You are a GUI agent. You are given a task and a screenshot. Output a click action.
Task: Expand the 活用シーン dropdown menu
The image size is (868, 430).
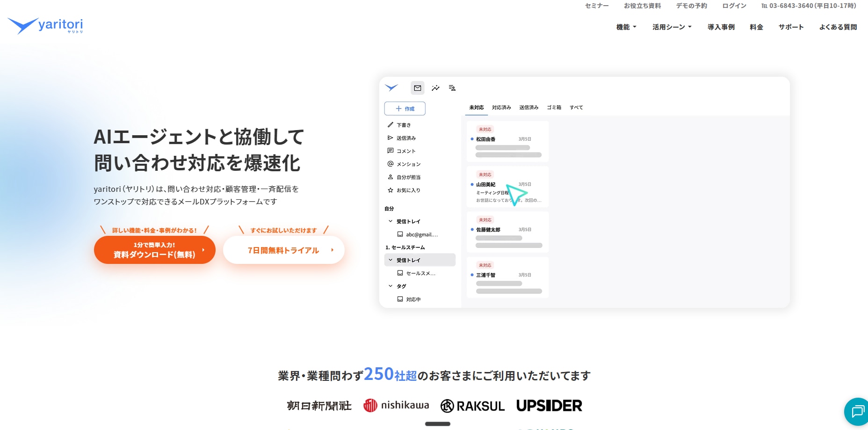click(x=672, y=27)
